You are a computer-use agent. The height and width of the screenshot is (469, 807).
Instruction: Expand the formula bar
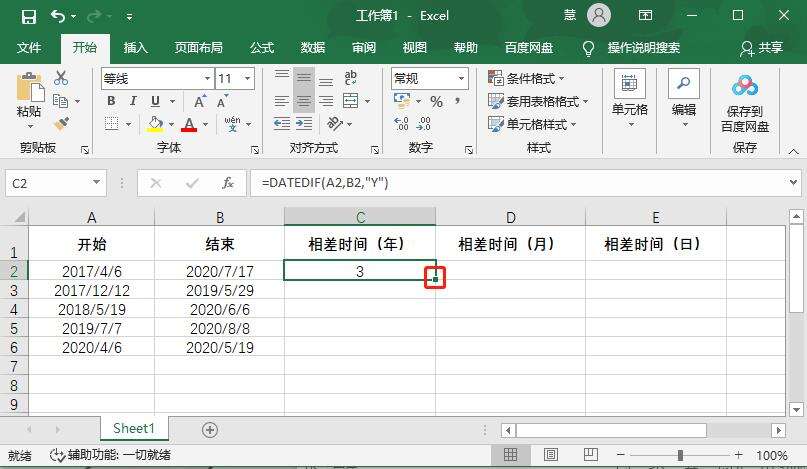pos(793,182)
